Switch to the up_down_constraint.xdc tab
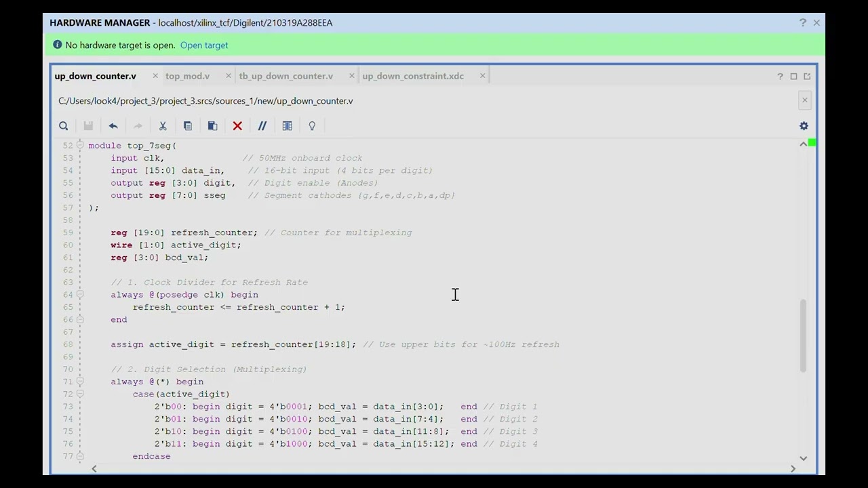868x488 pixels. (x=413, y=76)
